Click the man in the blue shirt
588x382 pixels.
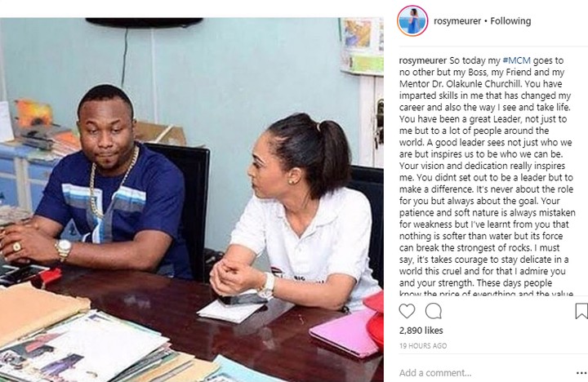click(101, 184)
